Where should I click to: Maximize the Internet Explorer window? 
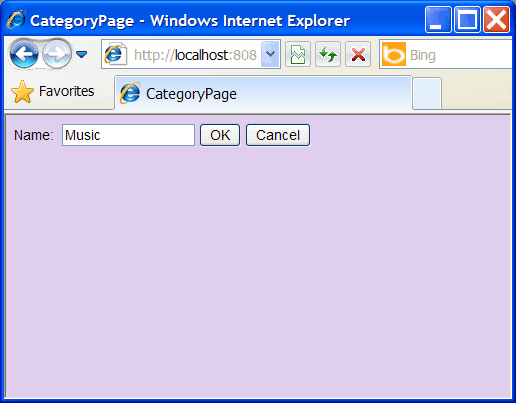click(x=467, y=20)
